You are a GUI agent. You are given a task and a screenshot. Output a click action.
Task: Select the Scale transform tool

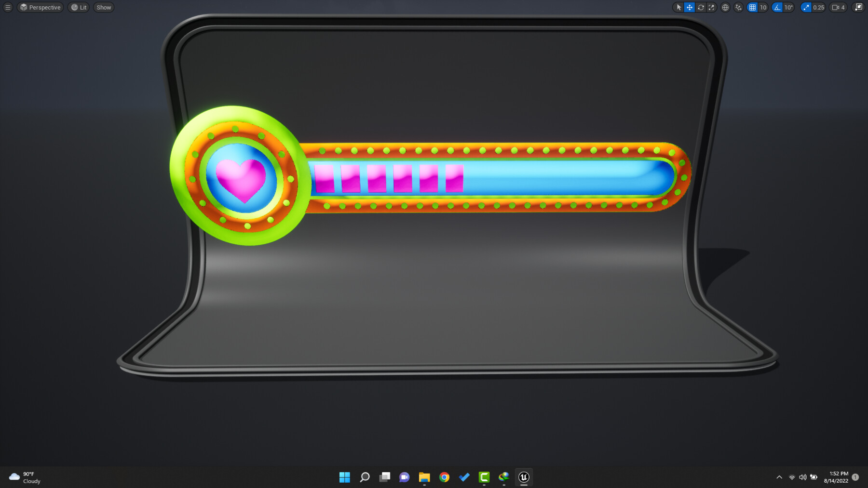click(x=712, y=7)
